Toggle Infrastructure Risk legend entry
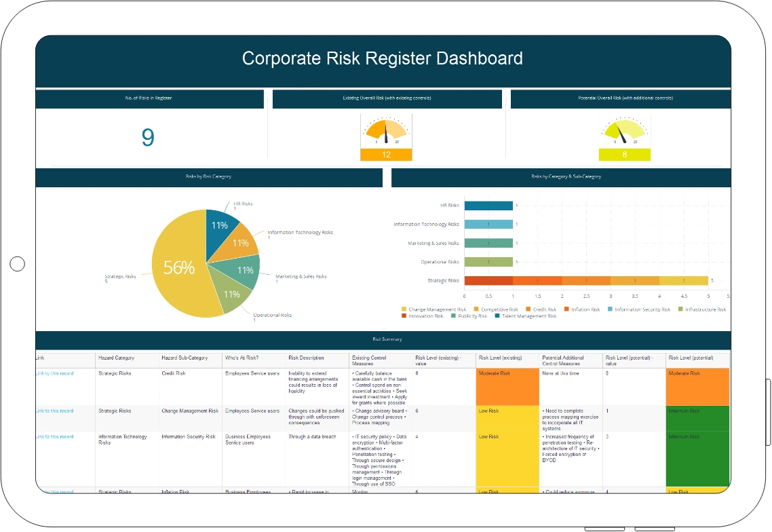 coord(702,309)
